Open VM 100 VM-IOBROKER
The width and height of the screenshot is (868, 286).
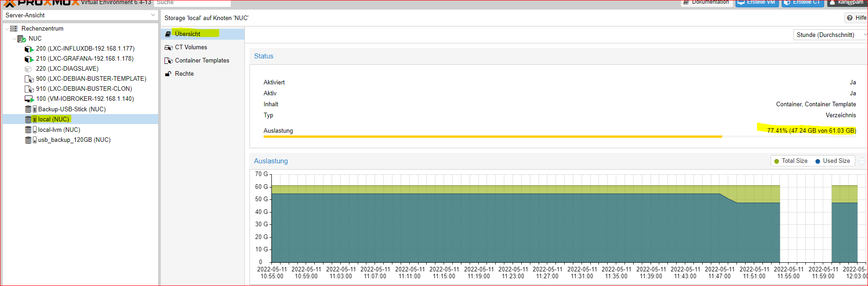point(85,99)
